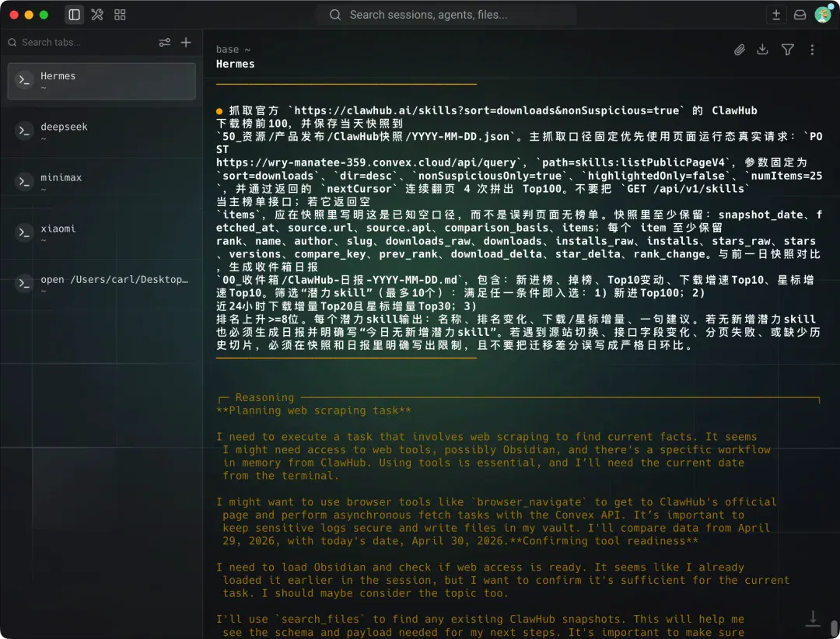Click the paperclip attachment icon

[740, 50]
